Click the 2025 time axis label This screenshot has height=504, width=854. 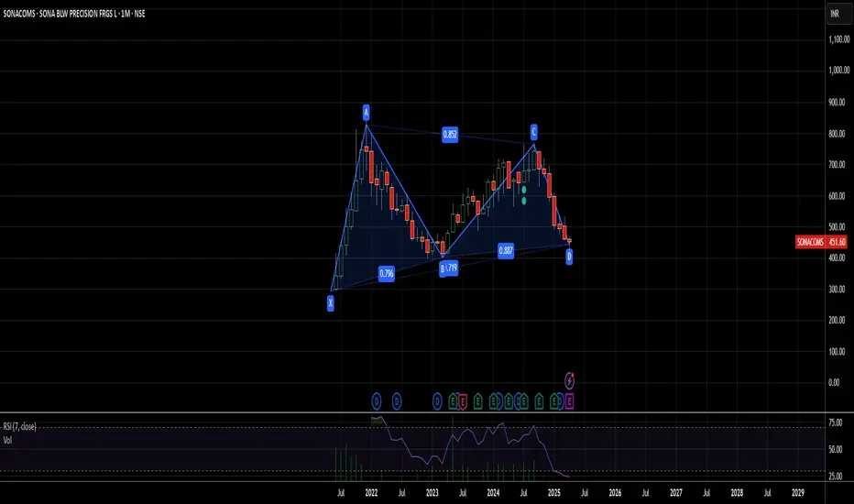(553, 493)
